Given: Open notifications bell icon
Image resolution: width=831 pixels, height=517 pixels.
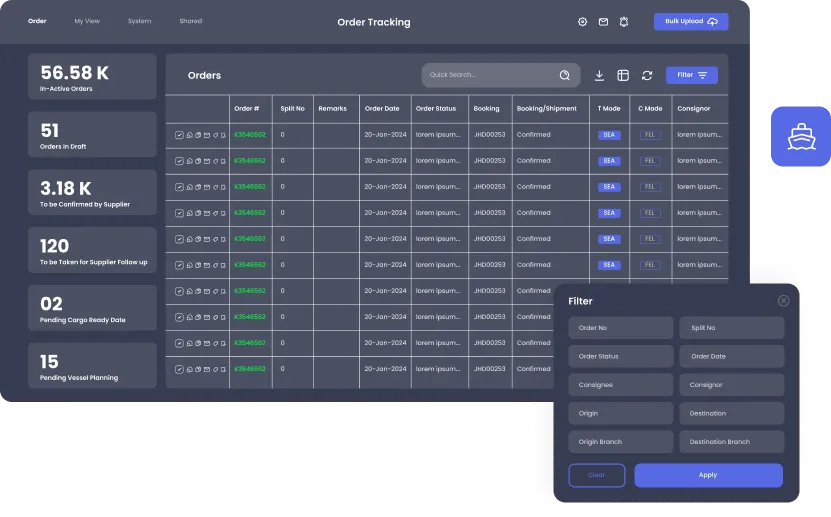Looking at the screenshot, I should (x=624, y=21).
